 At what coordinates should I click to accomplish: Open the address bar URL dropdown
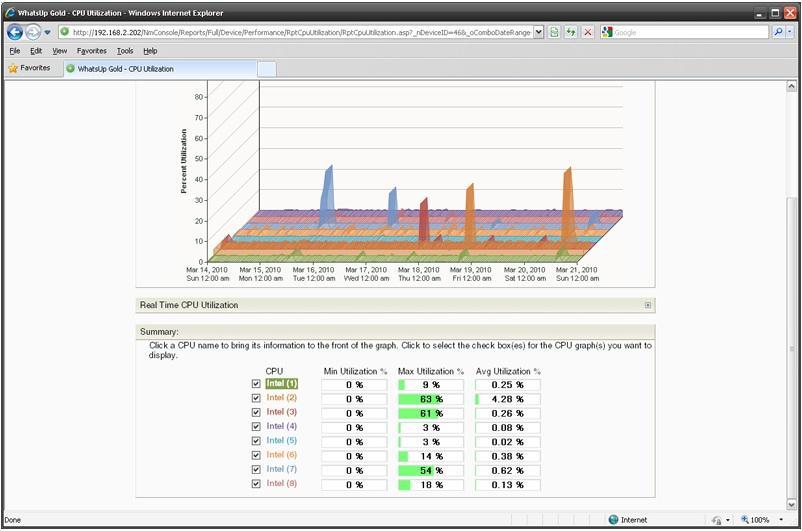coord(539,32)
